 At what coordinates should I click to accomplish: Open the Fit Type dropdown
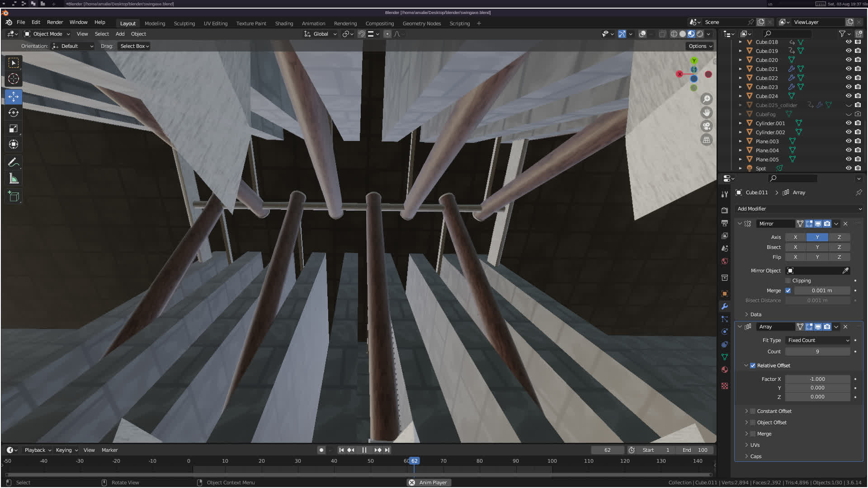point(818,340)
